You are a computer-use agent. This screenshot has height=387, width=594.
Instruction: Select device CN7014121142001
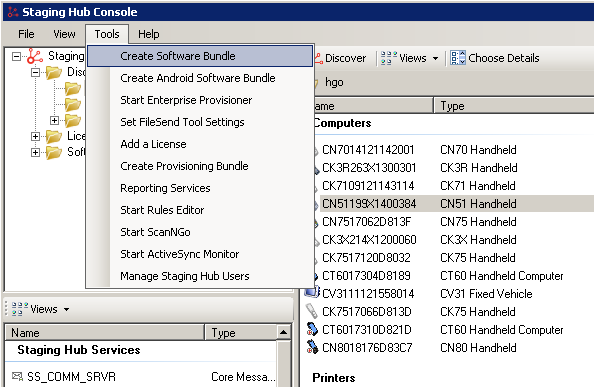tap(368, 150)
